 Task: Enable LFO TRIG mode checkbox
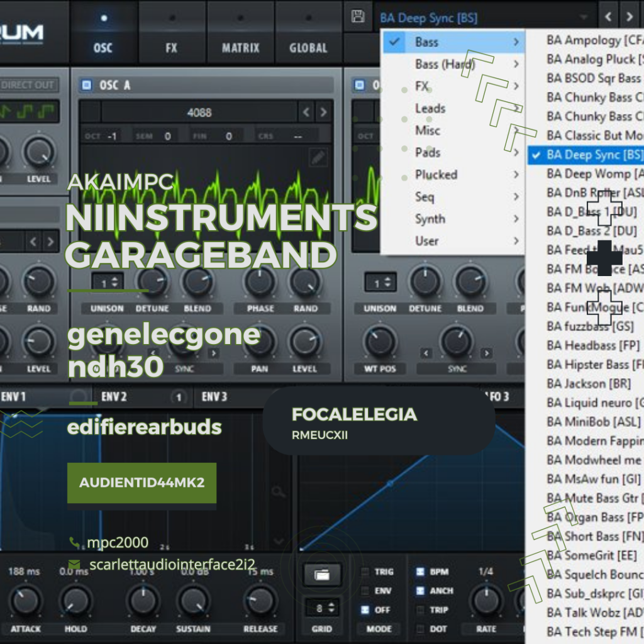click(x=365, y=572)
